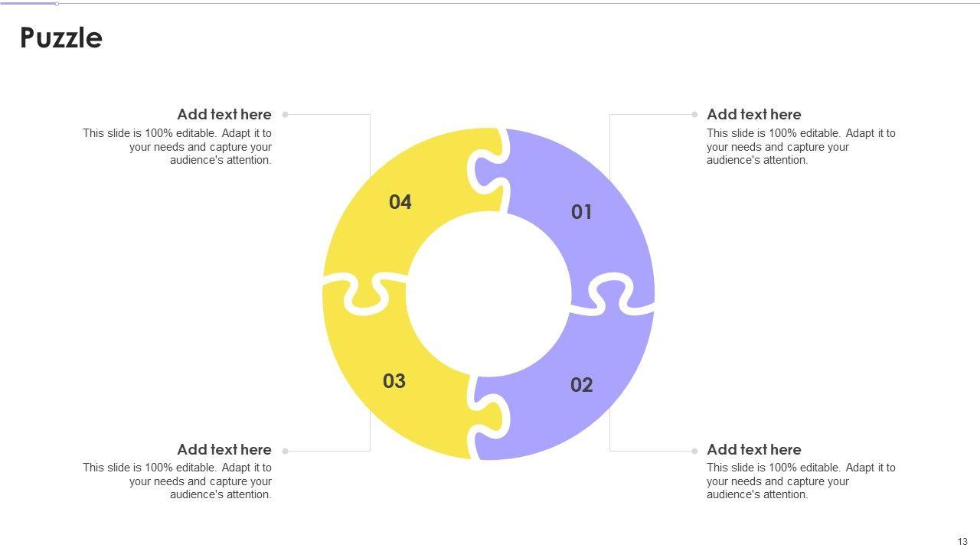Edit the lower-left description paragraph

click(178, 481)
